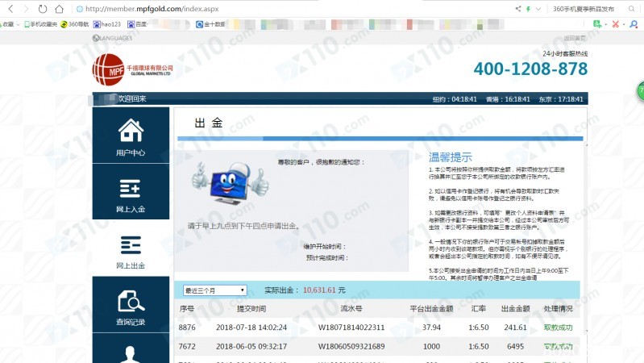Screen dimensions: 644x363
Task: Click the 返回首页 link
Action: point(575,38)
